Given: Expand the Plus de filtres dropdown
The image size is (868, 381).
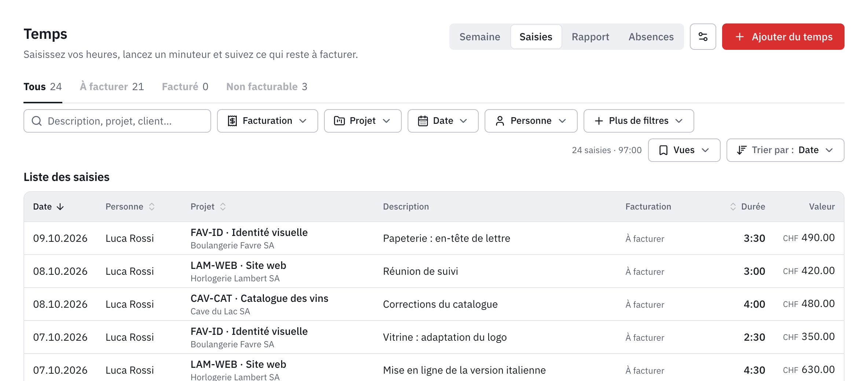Looking at the screenshot, I should pos(639,121).
